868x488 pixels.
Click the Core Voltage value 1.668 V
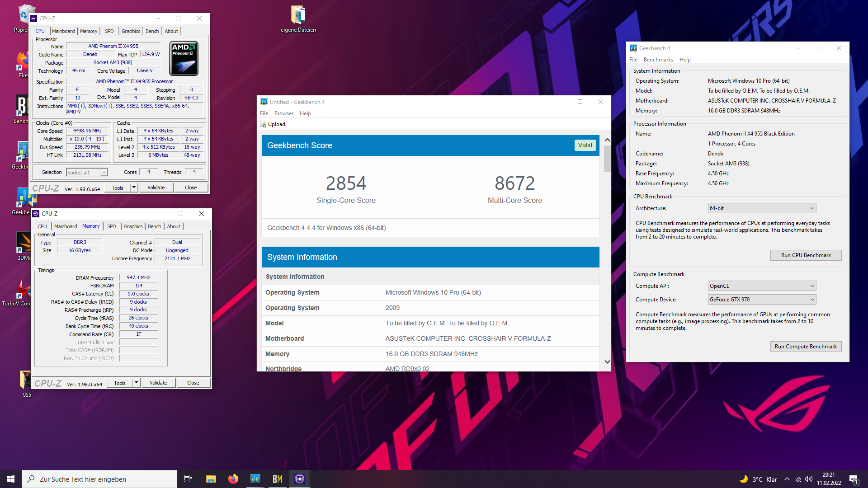click(x=144, y=71)
